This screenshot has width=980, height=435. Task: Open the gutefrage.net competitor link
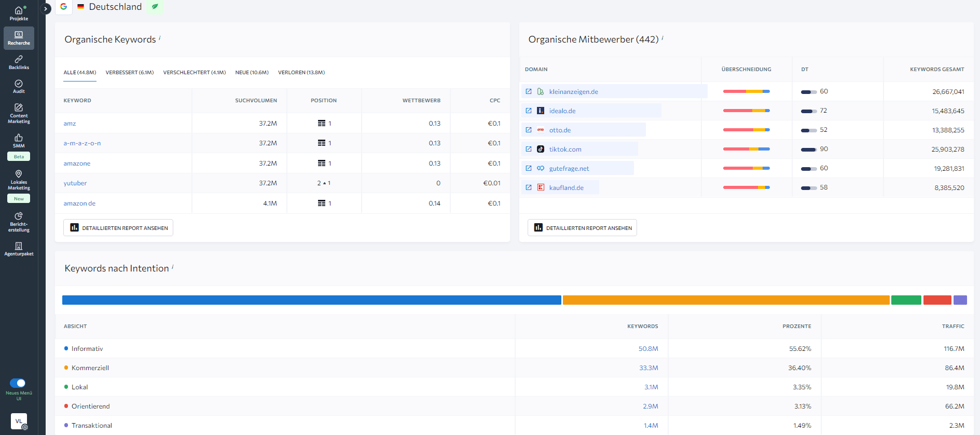coord(569,169)
